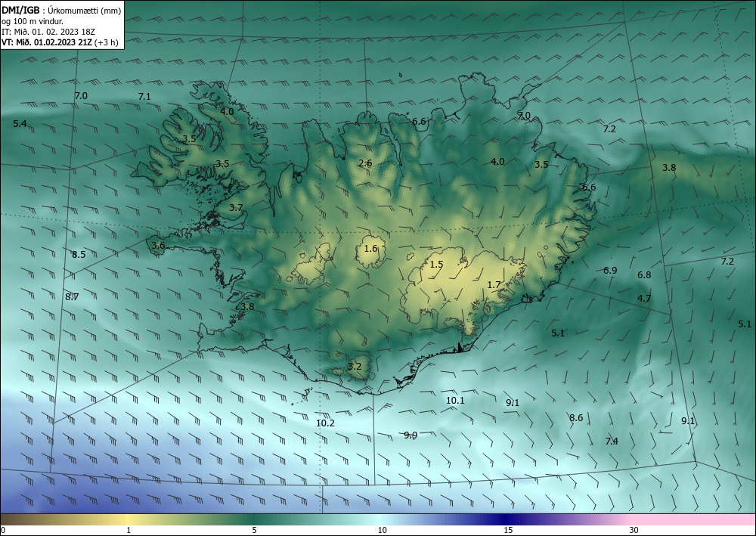Click the offshore value "8.7"

click(72, 297)
